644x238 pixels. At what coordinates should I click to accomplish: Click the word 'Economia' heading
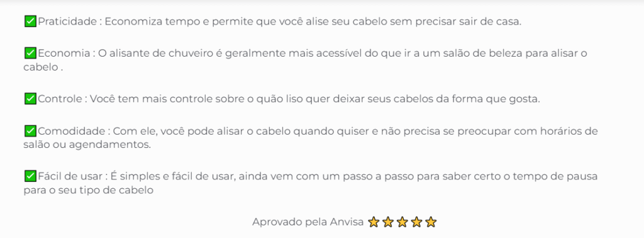64,54
